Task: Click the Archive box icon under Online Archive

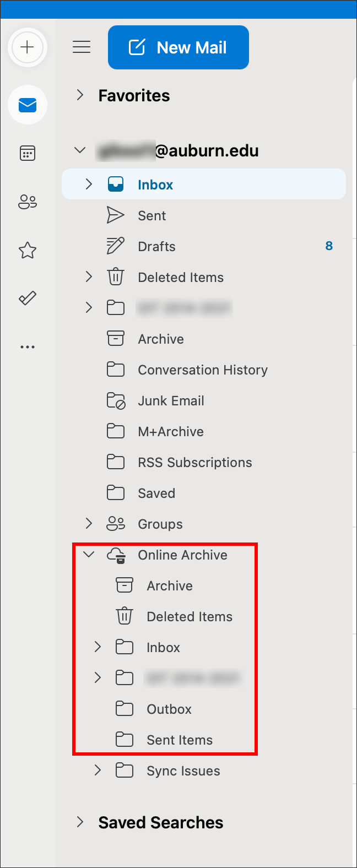Action: pos(125,585)
